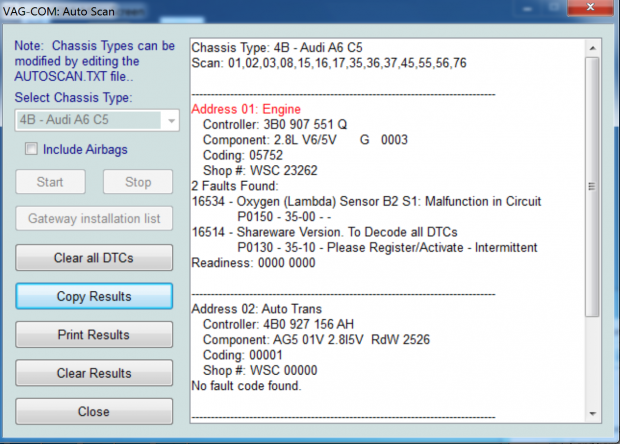
Task: Select the Controller: 3B0 907 551 Q line
Action: pyautogui.click(x=275, y=125)
